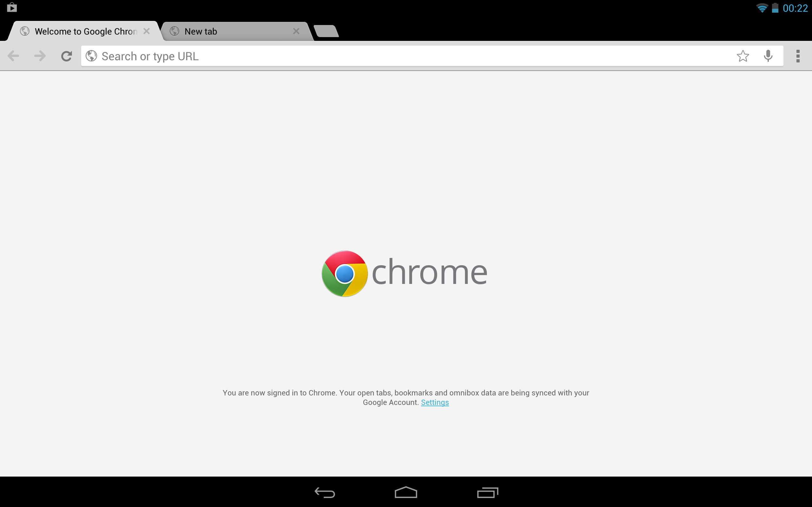
Task: Select the 'Welcome to Google Chro...' tab
Action: tap(84, 32)
